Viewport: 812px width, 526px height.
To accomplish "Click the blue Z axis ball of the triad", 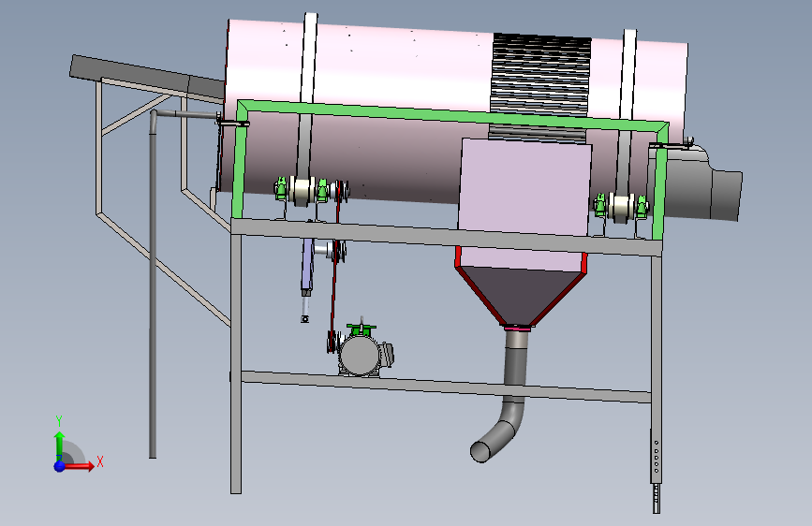I will pyautogui.click(x=60, y=466).
